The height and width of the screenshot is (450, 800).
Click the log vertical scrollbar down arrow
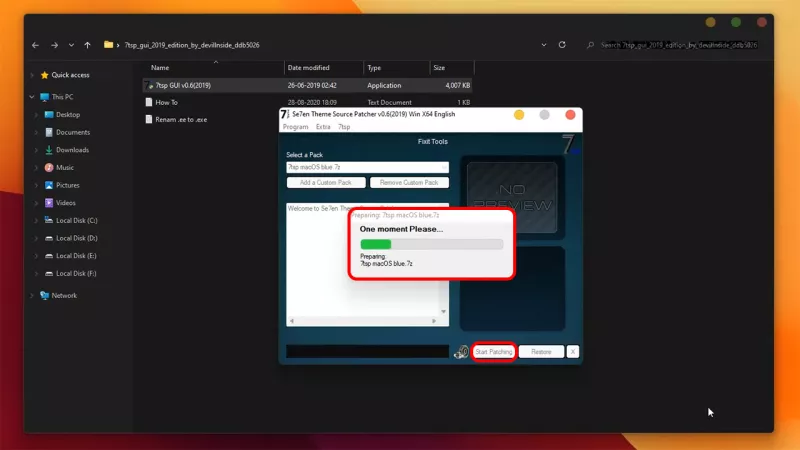tap(443, 312)
